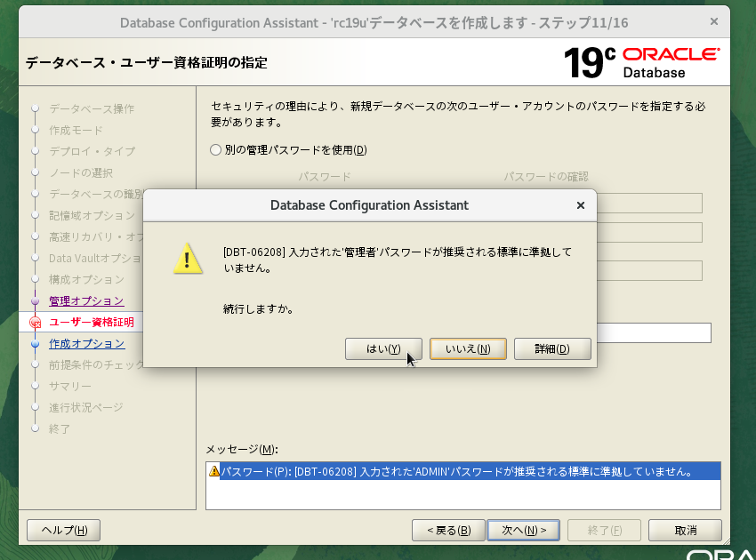Open the 管理オプション step link

point(86,301)
